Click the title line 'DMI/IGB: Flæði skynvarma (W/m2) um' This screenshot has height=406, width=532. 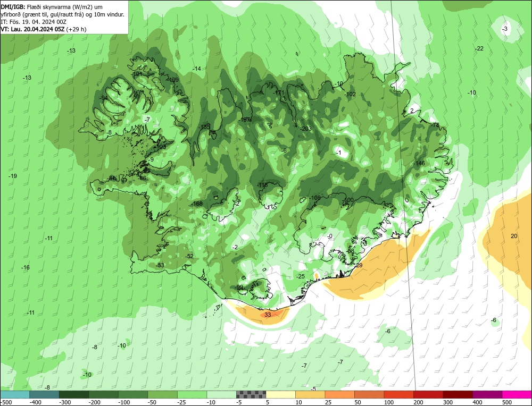(x=52, y=7)
